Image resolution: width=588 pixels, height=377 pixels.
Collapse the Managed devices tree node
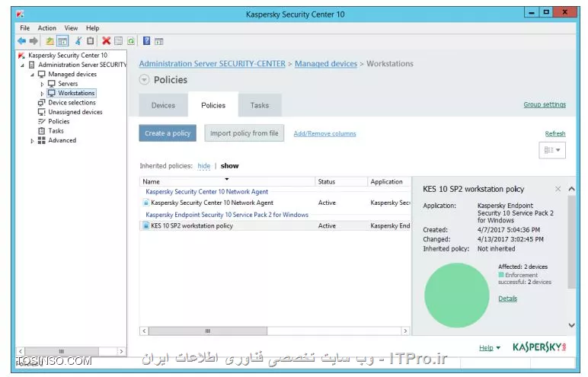click(x=32, y=75)
